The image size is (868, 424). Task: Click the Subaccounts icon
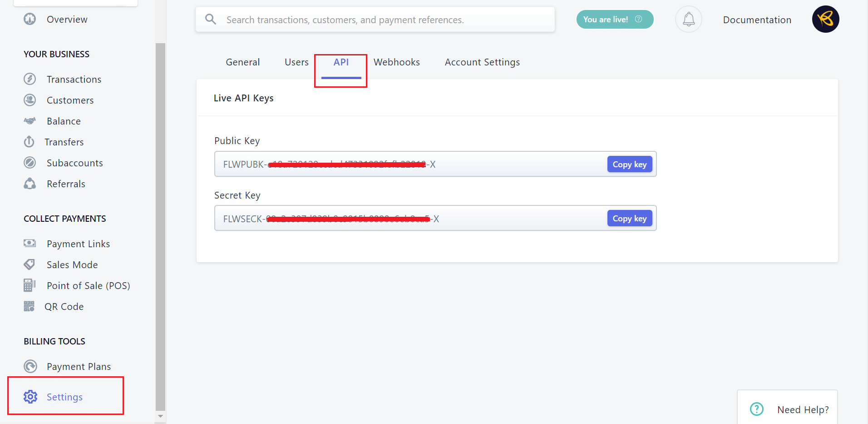point(30,163)
